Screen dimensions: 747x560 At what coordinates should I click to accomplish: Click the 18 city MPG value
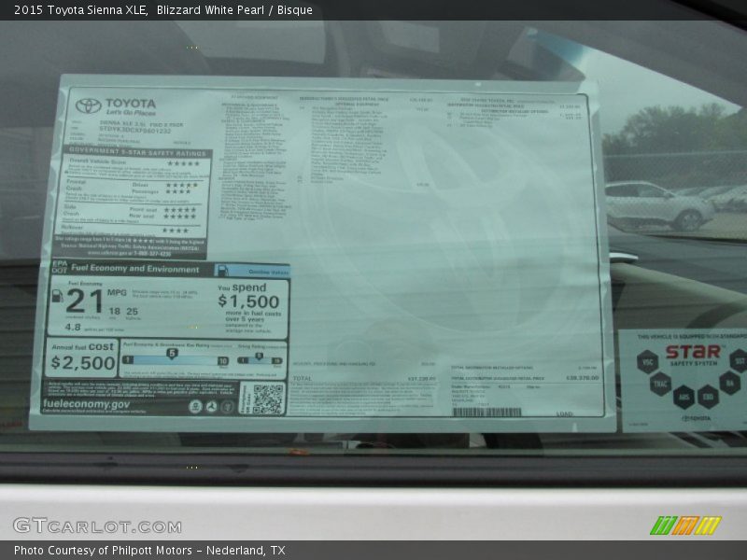pos(114,312)
